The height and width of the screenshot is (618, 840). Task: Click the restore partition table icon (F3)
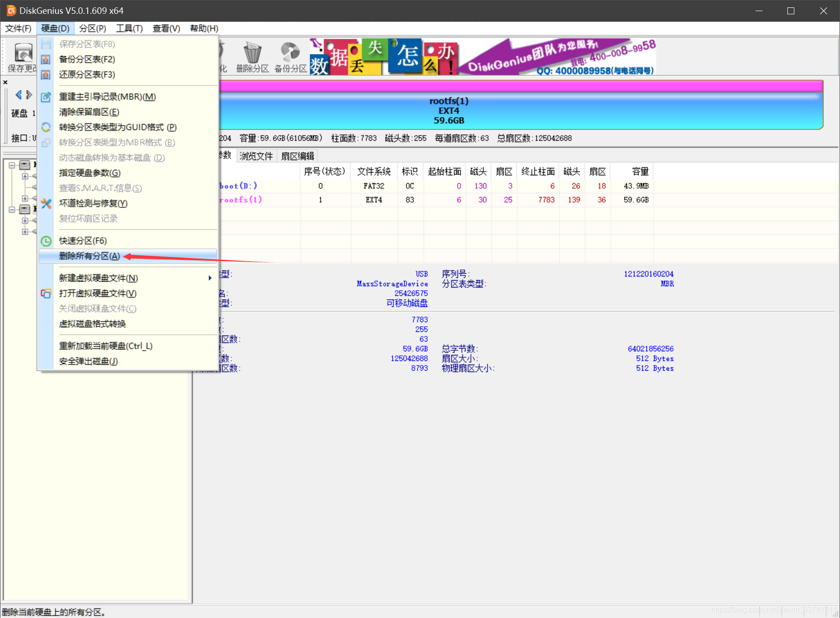(x=46, y=75)
